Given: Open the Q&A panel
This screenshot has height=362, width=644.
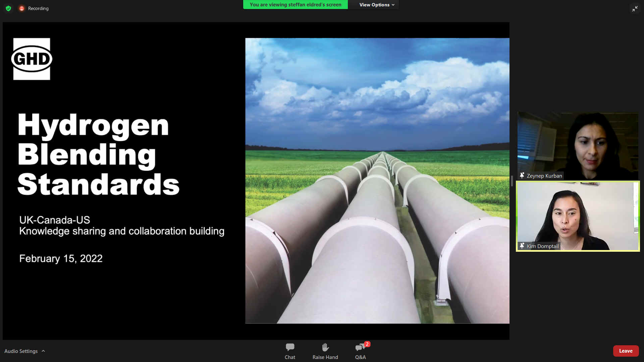Looking at the screenshot, I should tap(361, 351).
